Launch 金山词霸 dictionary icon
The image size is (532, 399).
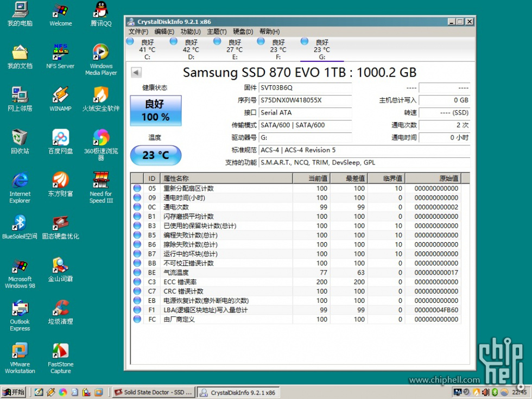click(x=60, y=270)
